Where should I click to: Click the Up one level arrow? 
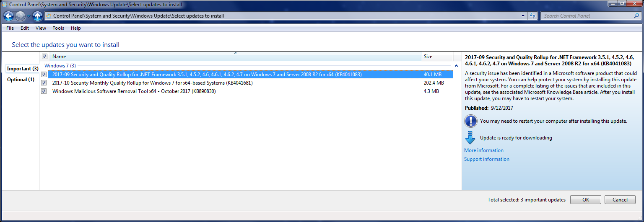37,16
